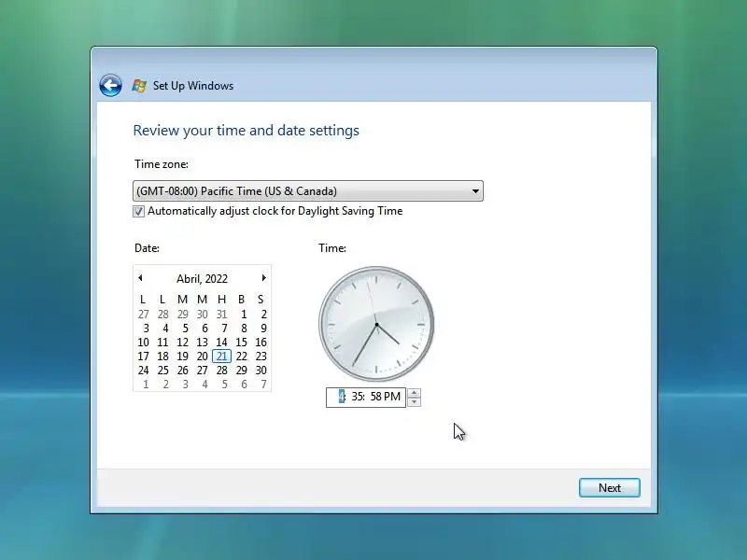
Task: Select March 31 in the calendar
Action: (221, 315)
